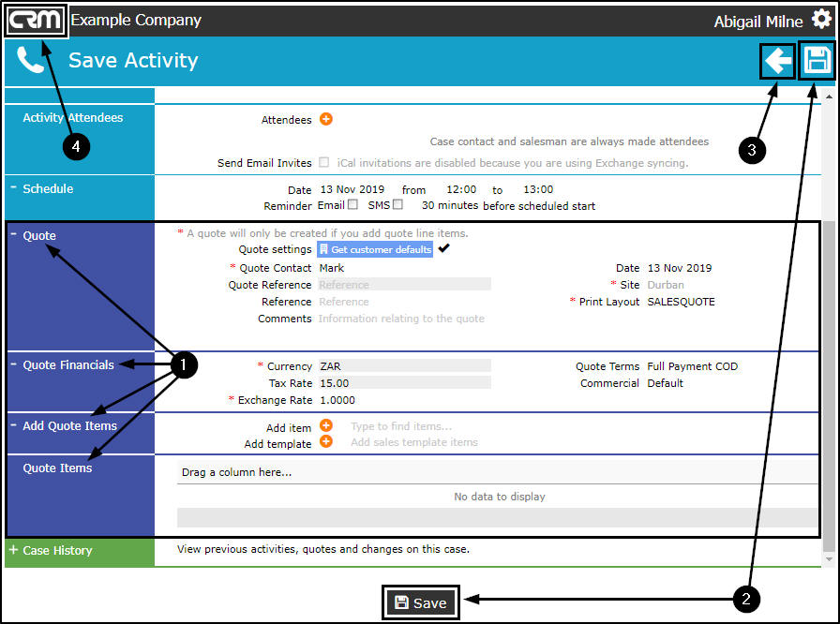Click the Get customer defaults button

pos(375,249)
